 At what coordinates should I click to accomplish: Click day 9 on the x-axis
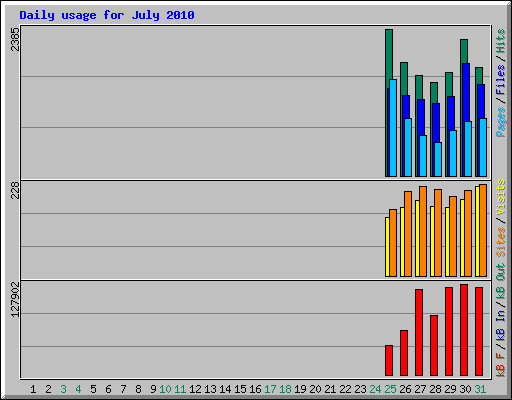coord(153,389)
